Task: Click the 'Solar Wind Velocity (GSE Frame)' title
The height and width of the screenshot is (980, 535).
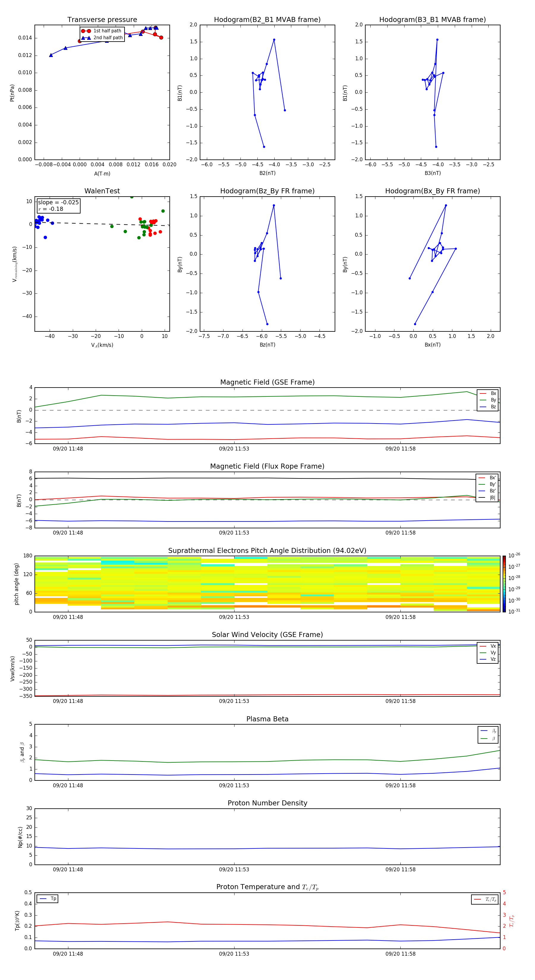Action: (267, 635)
